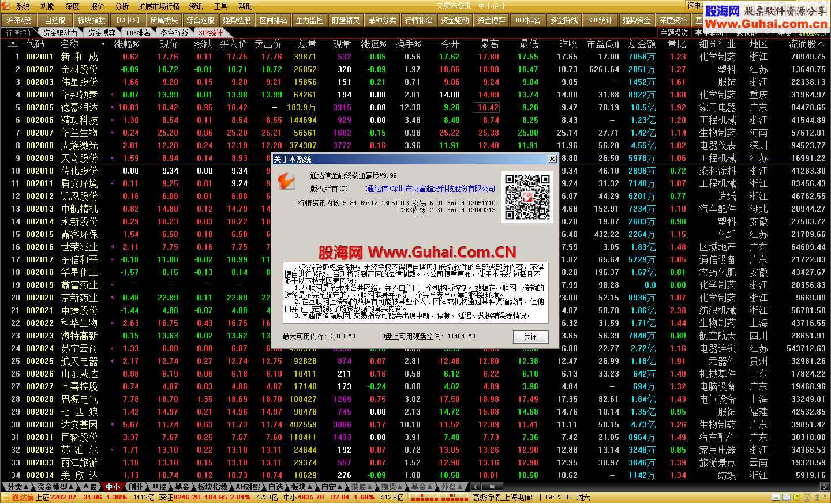Click the 综合选股 toolbar button
The width and height of the screenshot is (831, 504).
201,20
